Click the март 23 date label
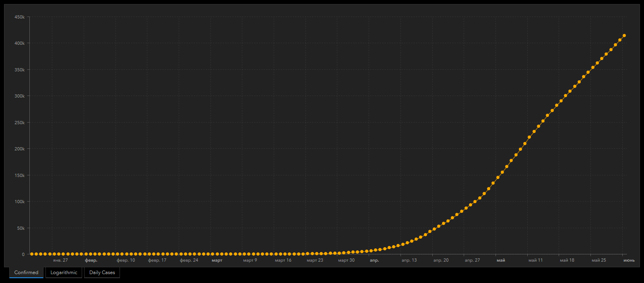This screenshot has width=644, height=283. 315,260
